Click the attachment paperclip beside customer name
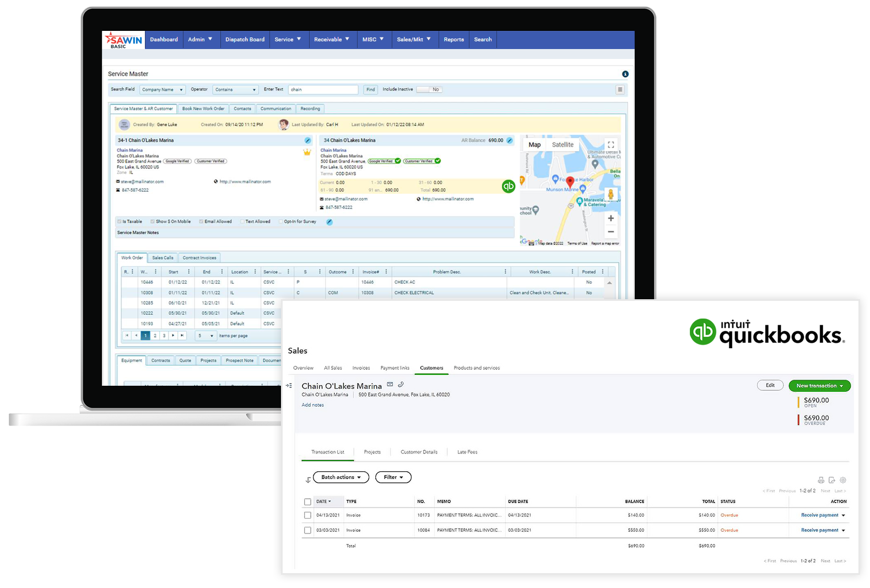 click(x=401, y=384)
